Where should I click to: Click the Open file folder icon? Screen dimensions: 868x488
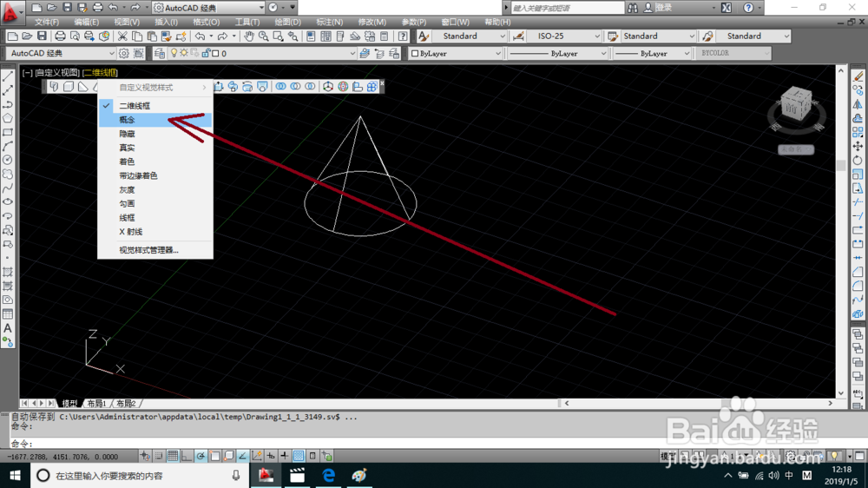tap(27, 36)
